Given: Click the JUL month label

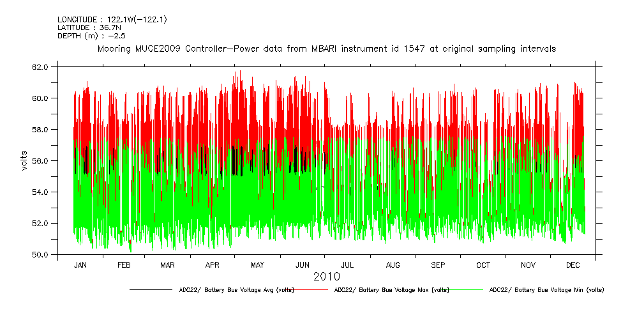Looking at the screenshot, I should tap(348, 264).
